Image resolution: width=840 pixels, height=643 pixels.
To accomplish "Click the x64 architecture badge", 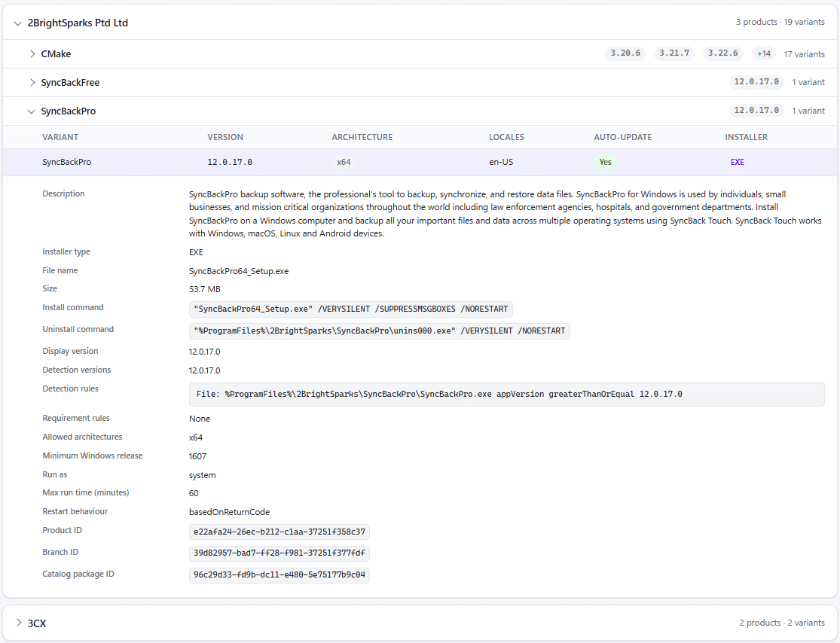I will click(x=344, y=162).
